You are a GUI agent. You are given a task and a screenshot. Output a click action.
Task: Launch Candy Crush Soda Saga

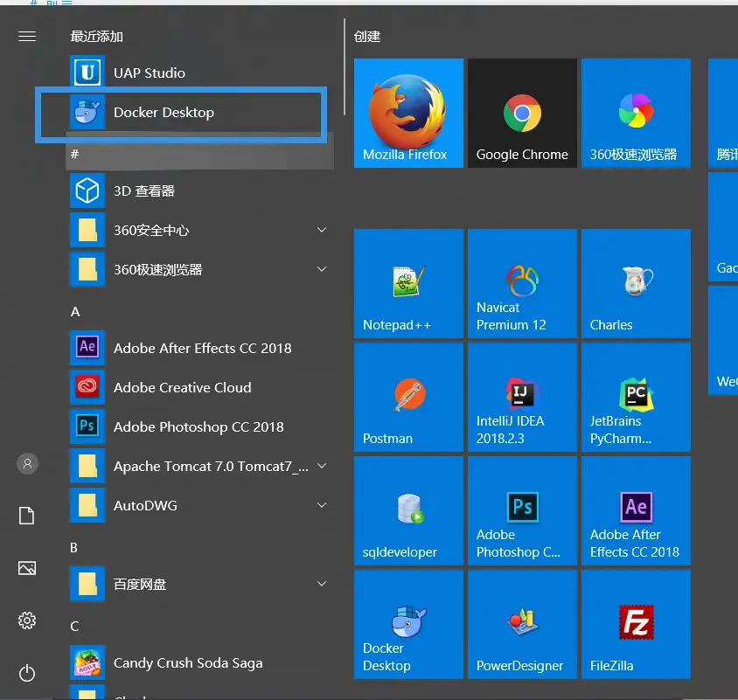tap(200, 662)
